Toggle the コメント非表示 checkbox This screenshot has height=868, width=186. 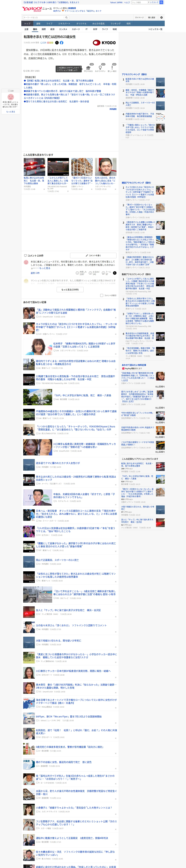click(x=102, y=295)
